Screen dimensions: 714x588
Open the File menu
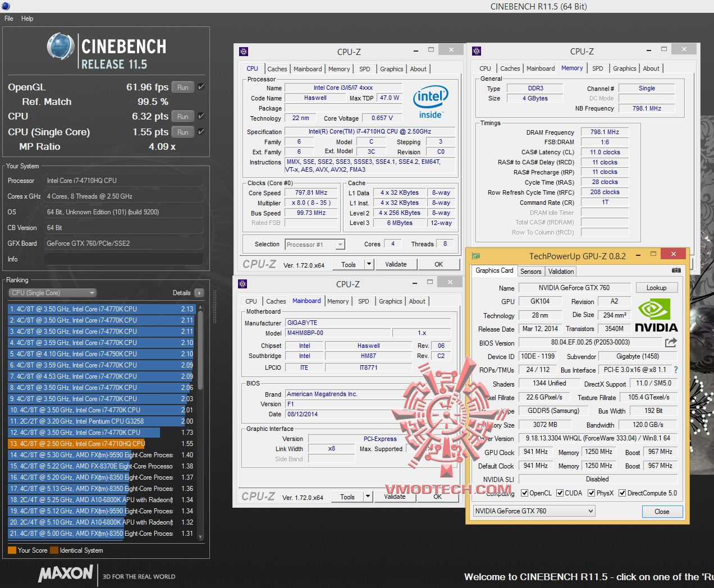9,19
